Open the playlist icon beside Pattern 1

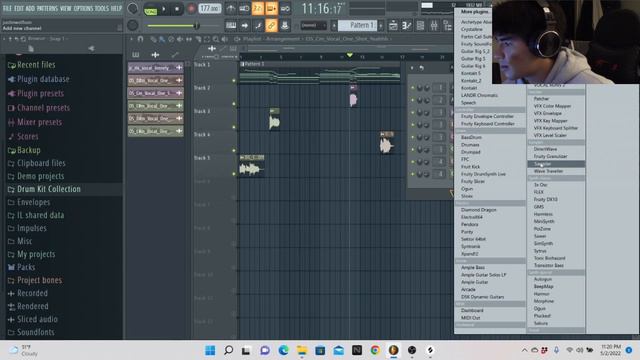pyautogui.click(x=393, y=25)
